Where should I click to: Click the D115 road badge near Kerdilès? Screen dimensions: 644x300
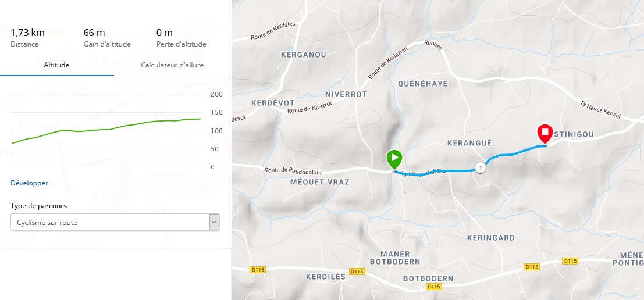click(x=357, y=272)
